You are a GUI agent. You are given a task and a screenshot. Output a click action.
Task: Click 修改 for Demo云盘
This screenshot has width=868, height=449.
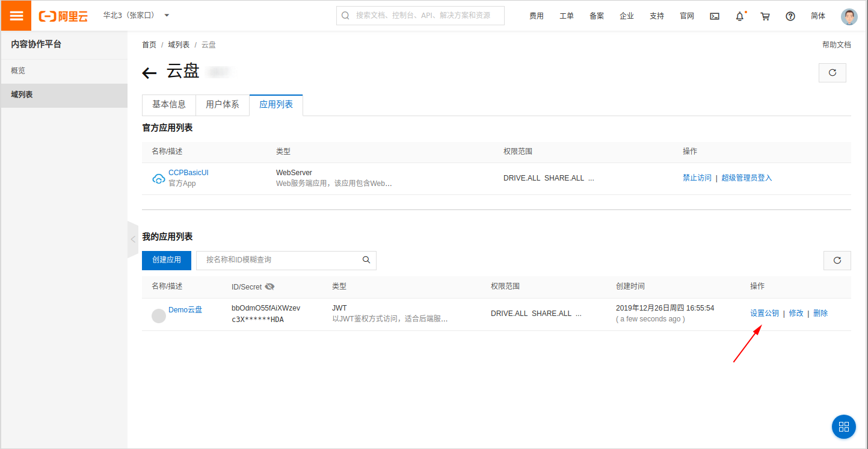[x=796, y=313]
